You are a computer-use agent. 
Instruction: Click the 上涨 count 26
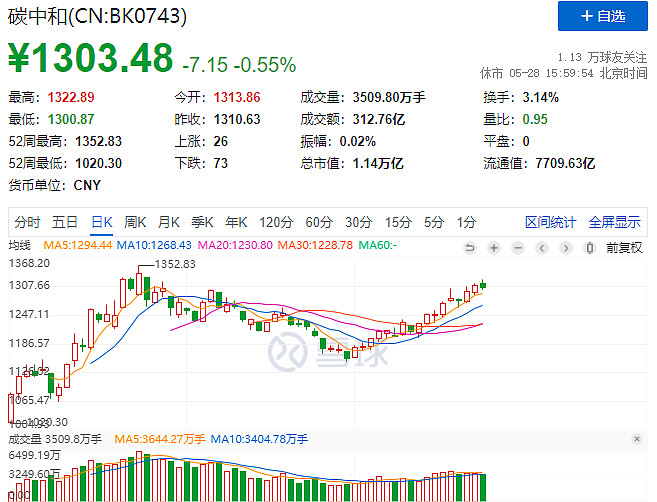[220, 141]
